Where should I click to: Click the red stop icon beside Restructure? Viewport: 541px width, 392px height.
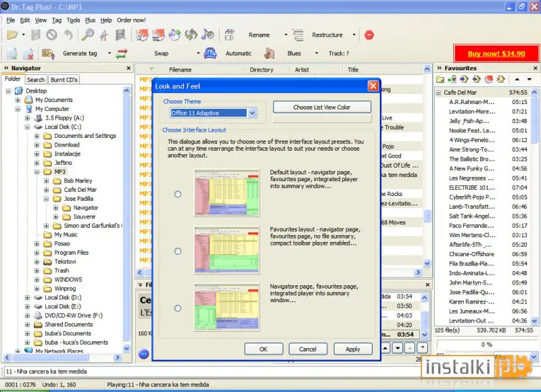[369, 35]
